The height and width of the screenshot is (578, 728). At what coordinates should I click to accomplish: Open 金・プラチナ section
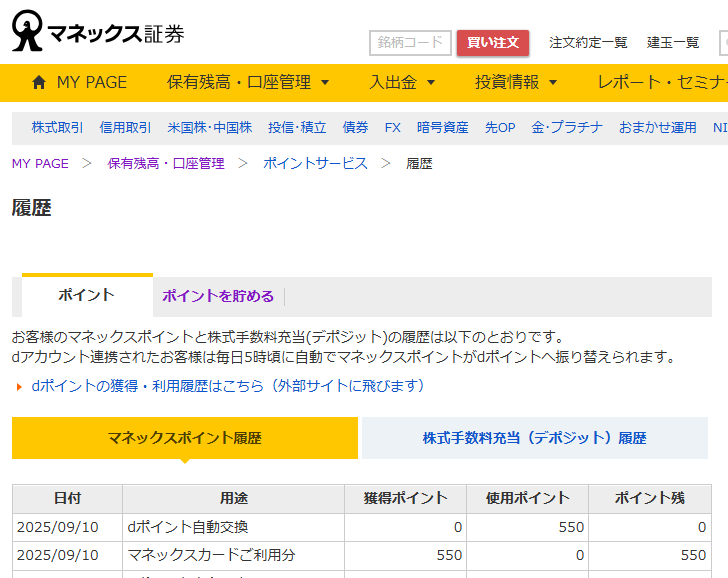(566, 127)
